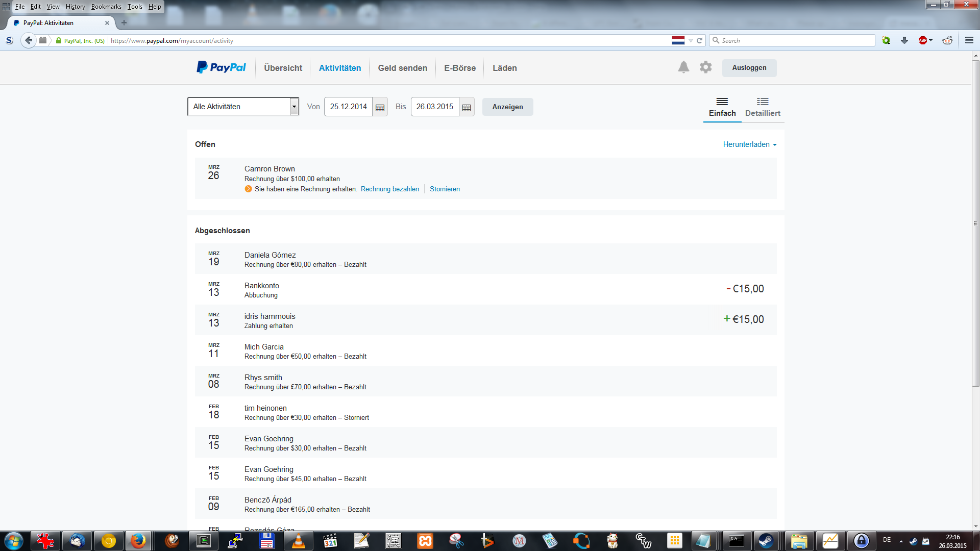This screenshot has height=551, width=980.
Task: Click the Anzeigen button
Action: click(x=507, y=107)
